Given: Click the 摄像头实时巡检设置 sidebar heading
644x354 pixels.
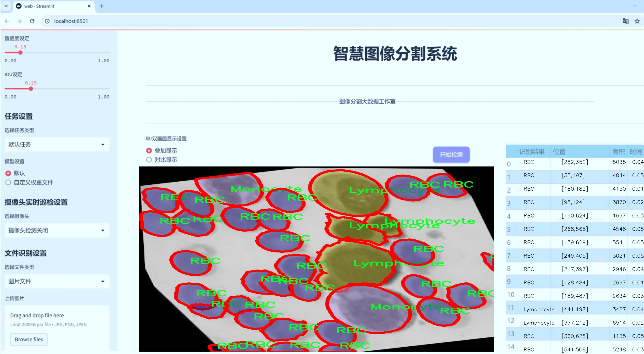Looking at the screenshot, I should [x=36, y=202].
